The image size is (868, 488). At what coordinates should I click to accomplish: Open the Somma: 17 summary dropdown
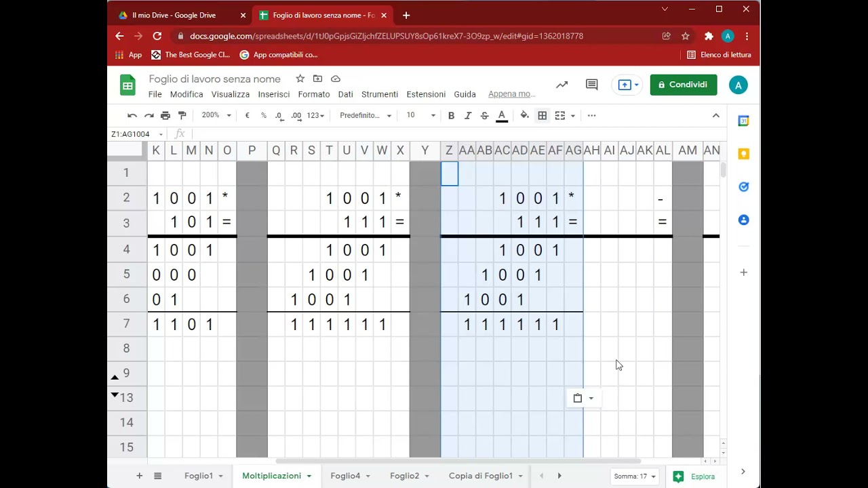635,476
